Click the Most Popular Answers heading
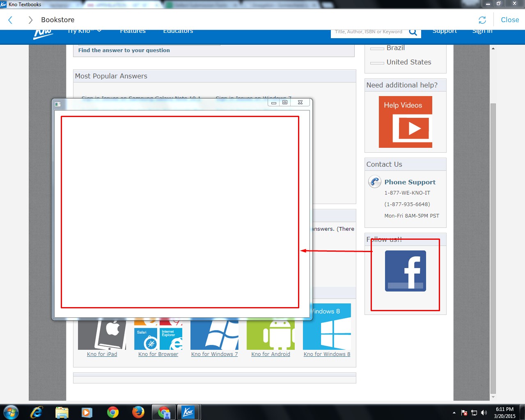Viewport: 525px width, 420px height. pyautogui.click(x=111, y=76)
